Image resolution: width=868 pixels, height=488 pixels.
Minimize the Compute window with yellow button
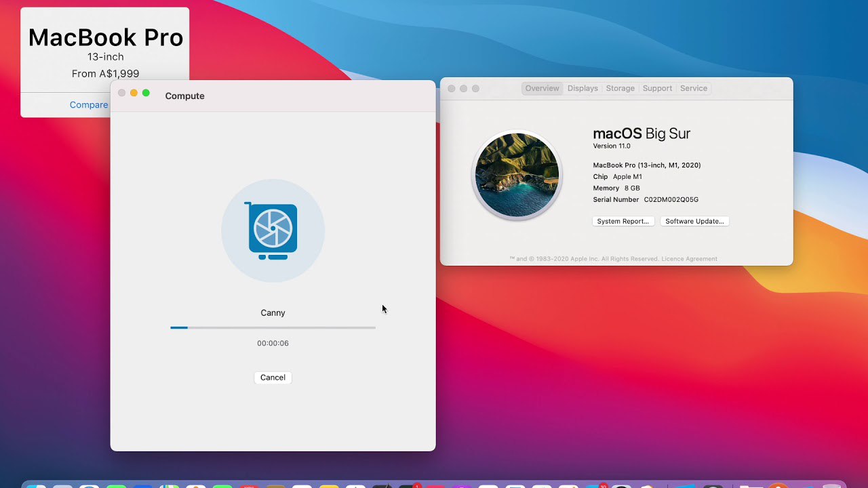(134, 93)
